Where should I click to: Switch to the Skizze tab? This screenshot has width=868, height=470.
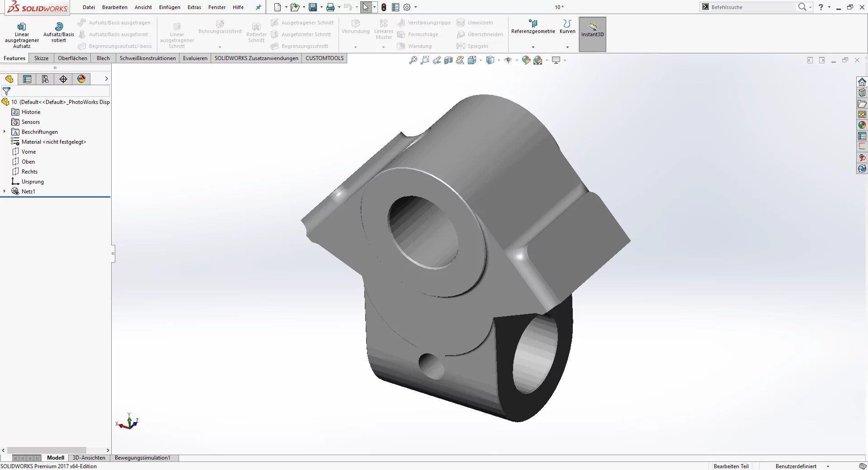(x=41, y=58)
